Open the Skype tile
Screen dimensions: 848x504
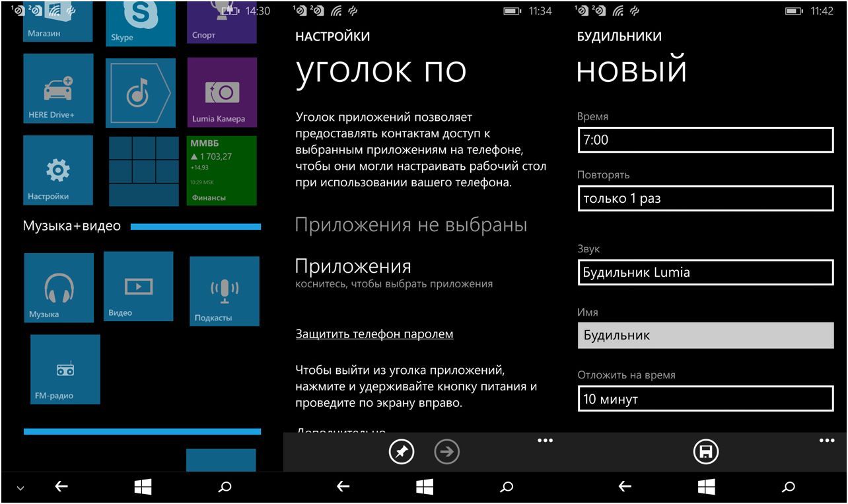140,20
